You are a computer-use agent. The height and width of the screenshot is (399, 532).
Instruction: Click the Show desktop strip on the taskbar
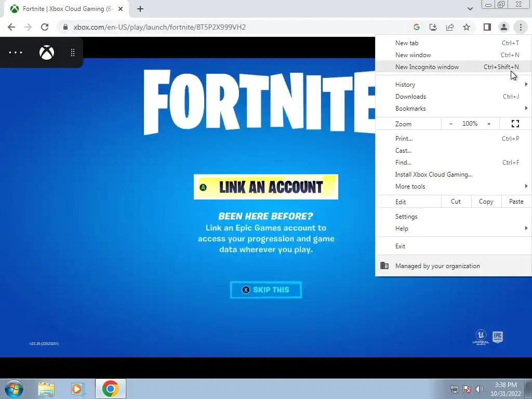(x=528, y=389)
